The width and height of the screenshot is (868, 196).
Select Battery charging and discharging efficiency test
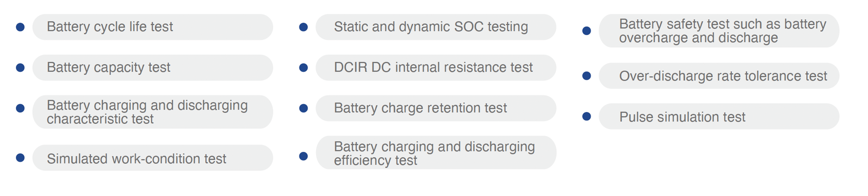tap(435, 153)
